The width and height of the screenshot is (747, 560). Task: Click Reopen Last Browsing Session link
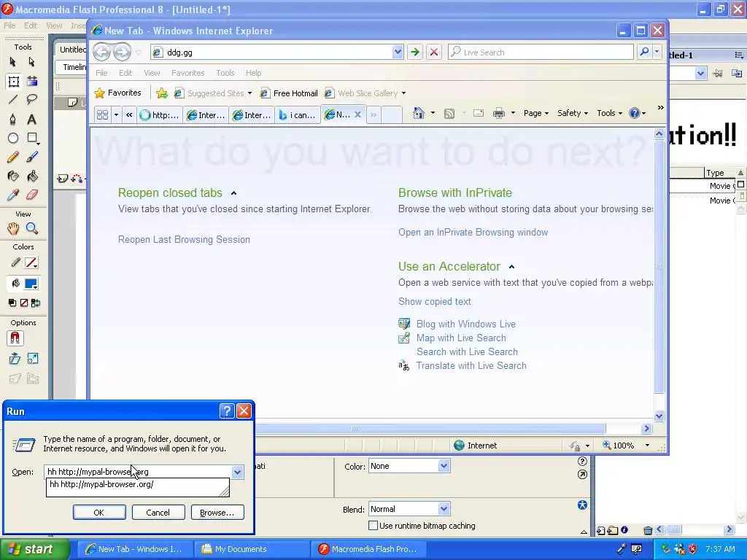(x=184, y=239)
